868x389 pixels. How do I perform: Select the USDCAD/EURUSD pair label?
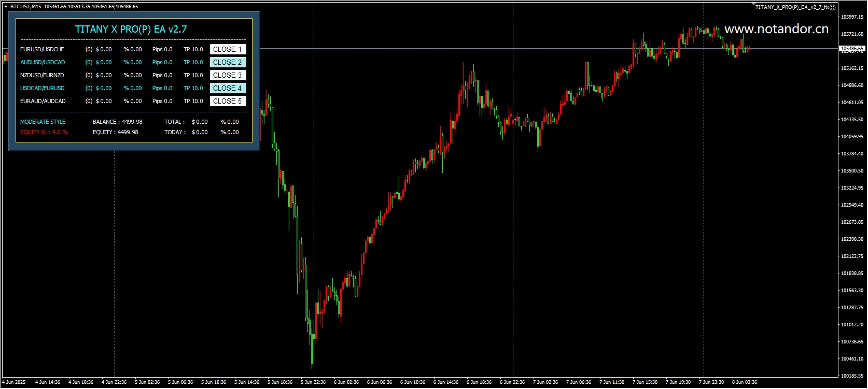pos(43,88)
